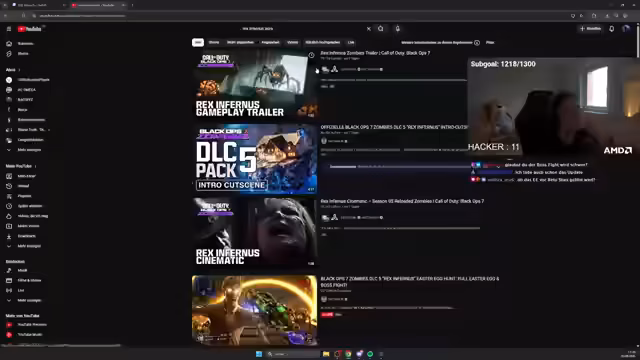Screen dimensions: 640x360
Task: Open the notifications bell
Action: click(611, 29)
